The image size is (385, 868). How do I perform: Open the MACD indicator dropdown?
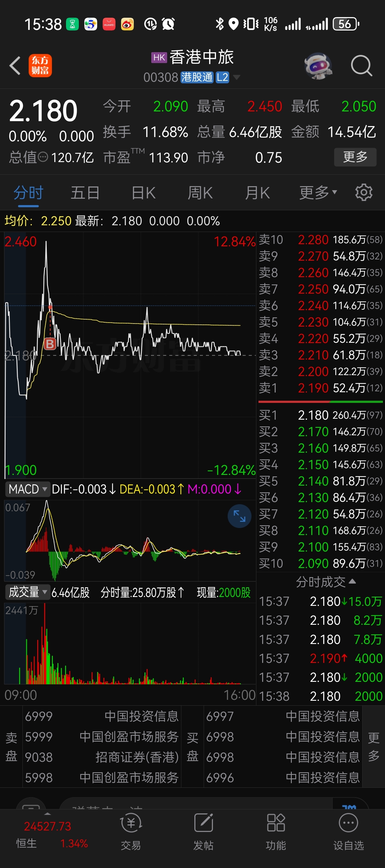pyautogui.click(x=28, y=489)
